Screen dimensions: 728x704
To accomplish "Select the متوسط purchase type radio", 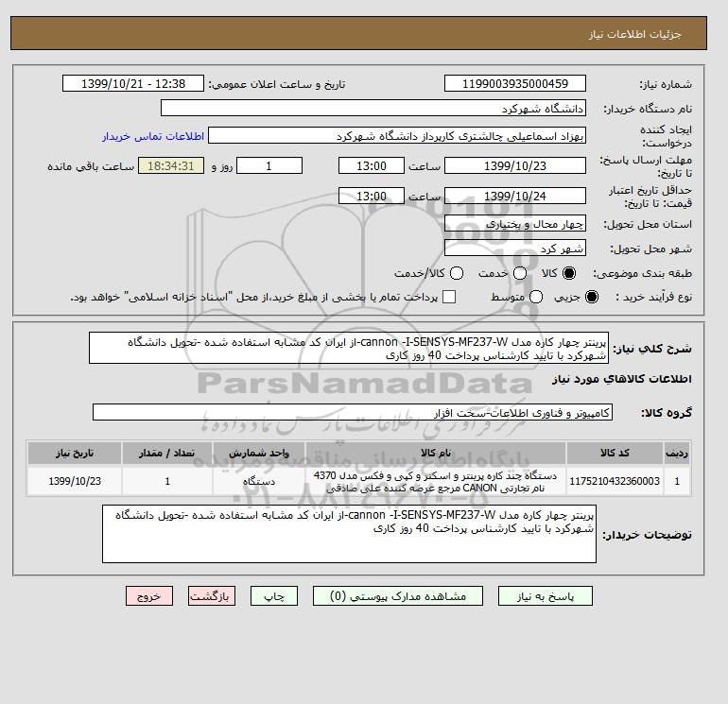I will [x=536, y=297].
